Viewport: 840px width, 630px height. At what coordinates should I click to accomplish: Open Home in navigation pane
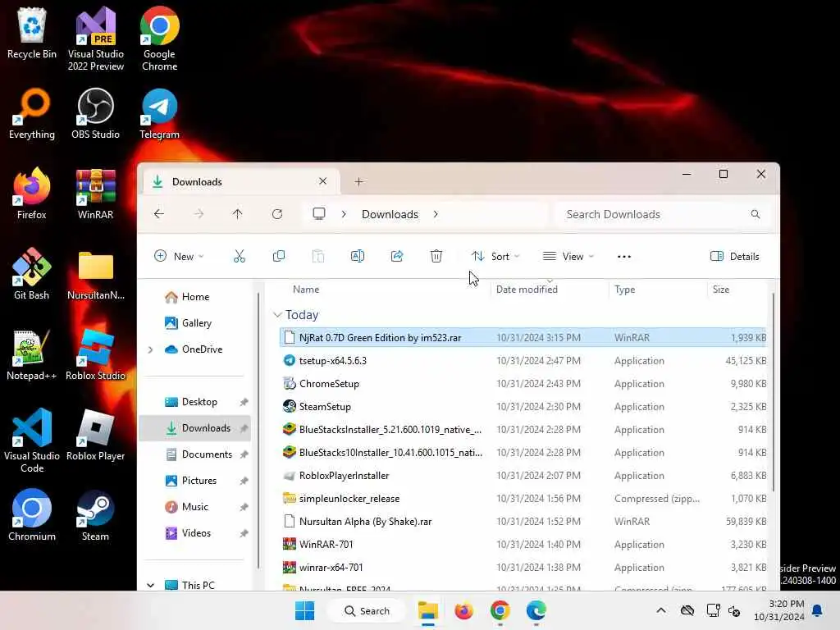[195, 297]
